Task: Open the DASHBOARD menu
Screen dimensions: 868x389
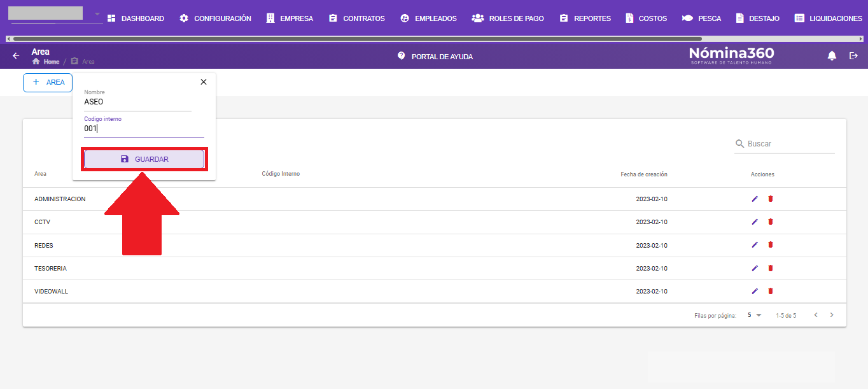Action: coord(135,18)
